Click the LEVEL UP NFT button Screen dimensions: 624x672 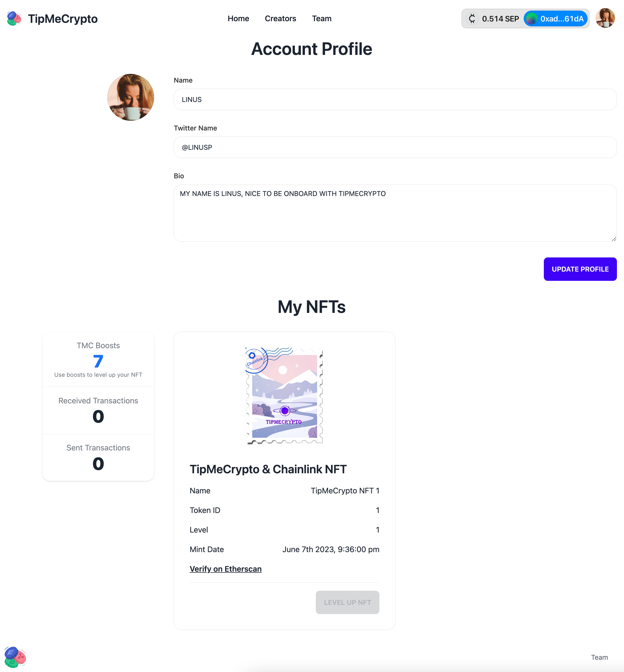[x=347, y=602]
